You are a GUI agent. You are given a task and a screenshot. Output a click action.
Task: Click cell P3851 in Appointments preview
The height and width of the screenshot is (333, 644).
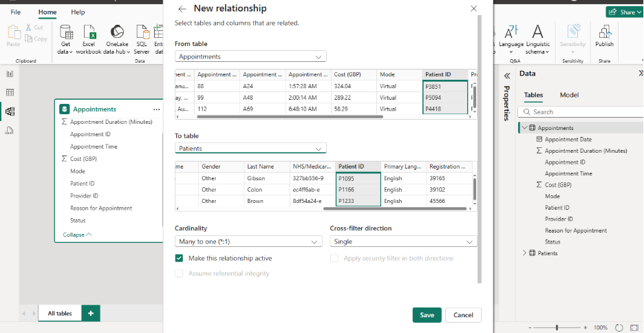(444, 86)
